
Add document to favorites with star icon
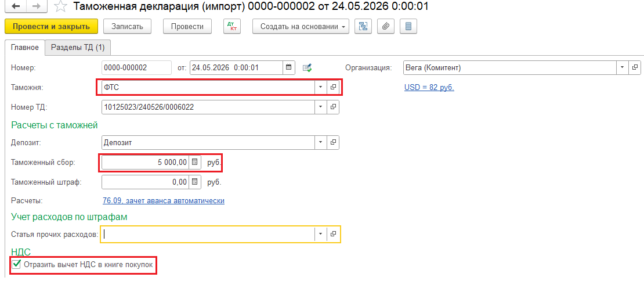pos(60,6)
